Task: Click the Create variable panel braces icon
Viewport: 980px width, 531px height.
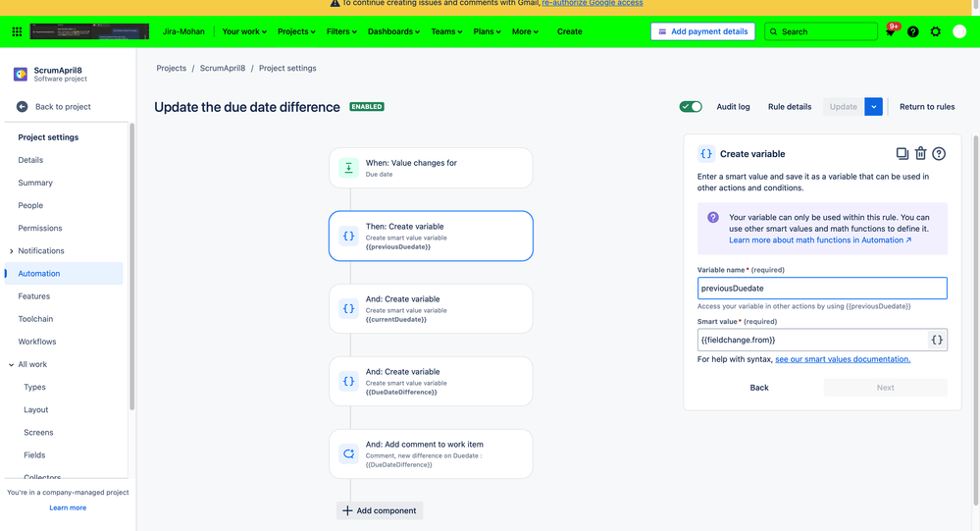Action: (706, 154)
